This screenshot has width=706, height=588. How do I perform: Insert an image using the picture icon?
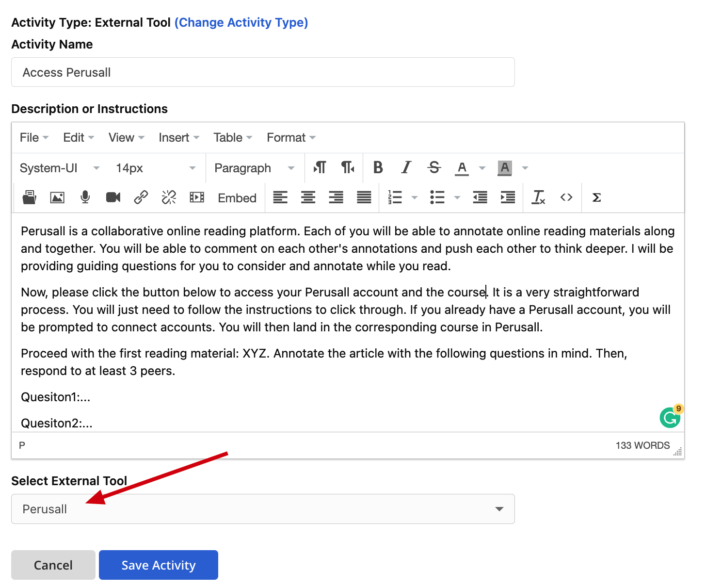click(57, 197)
